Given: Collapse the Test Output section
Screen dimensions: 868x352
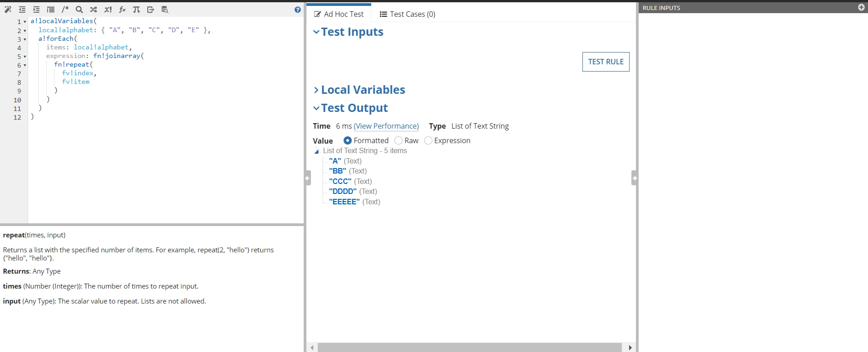Looking at the screenshot, I should [x=316, y=108].
